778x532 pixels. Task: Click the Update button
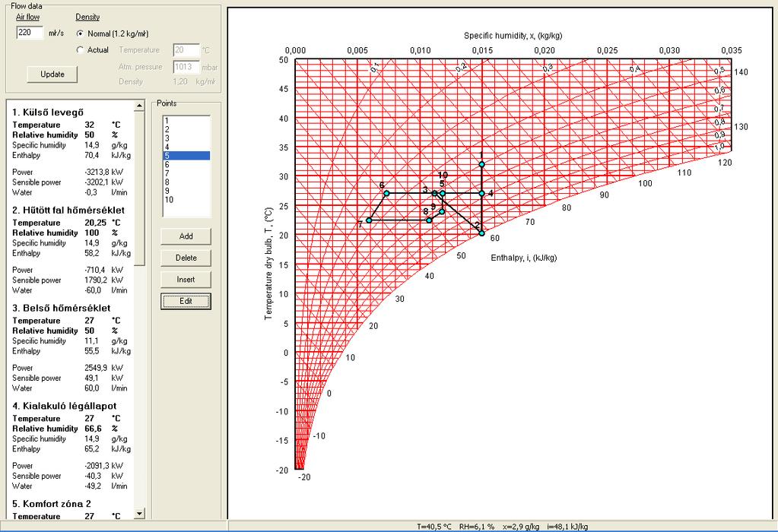point(52,74)
